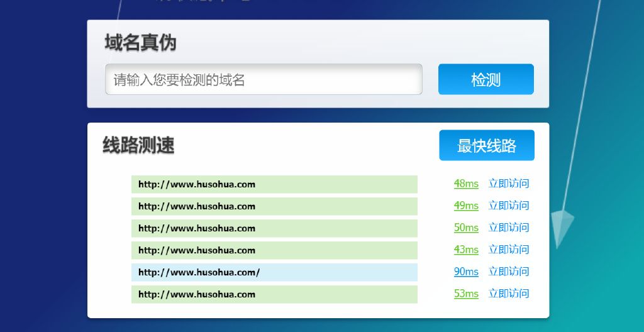
Task: Click the 最快线路 button
Action: pos(486,145)
